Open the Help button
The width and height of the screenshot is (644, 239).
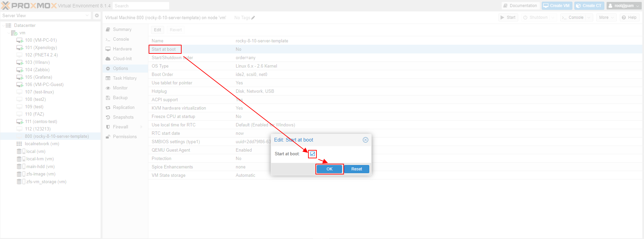pyautogui.click(x=629, y=17)
